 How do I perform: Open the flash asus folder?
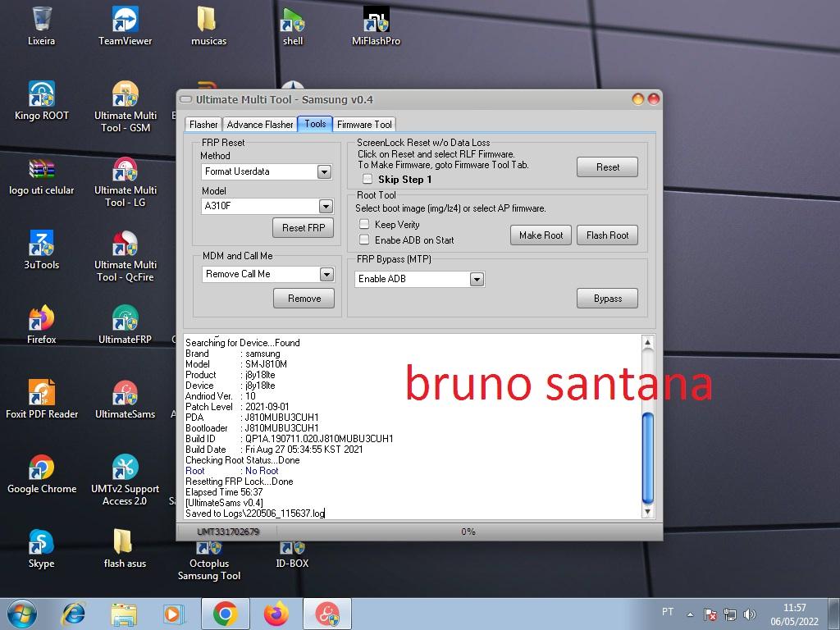click(x=125, y=549)
